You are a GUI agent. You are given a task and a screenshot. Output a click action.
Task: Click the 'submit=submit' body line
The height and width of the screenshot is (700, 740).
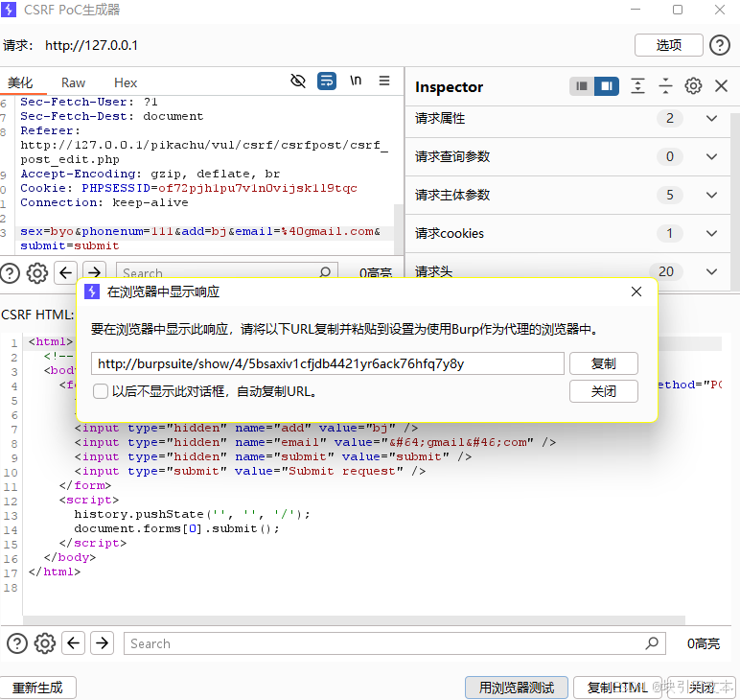click(x=69, y=245)
